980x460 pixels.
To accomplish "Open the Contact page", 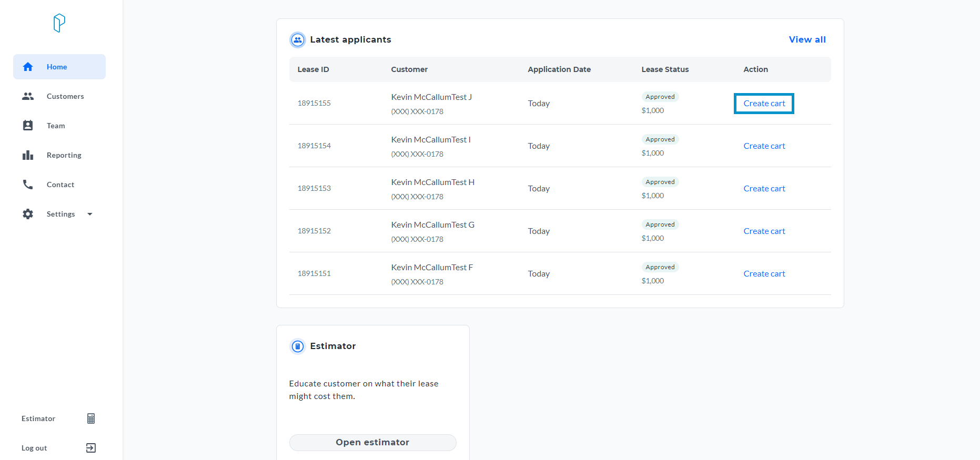I will tap(59, 185).
